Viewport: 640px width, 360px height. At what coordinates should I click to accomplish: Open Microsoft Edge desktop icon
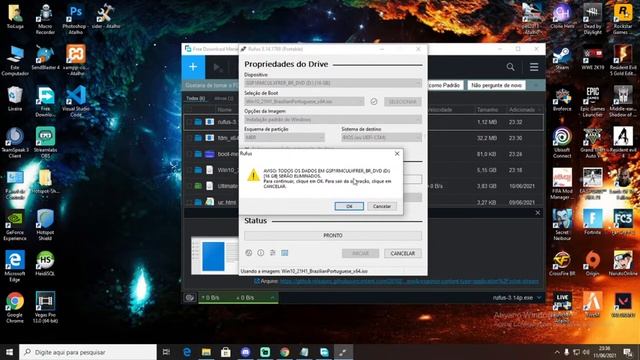click(15, 267)
